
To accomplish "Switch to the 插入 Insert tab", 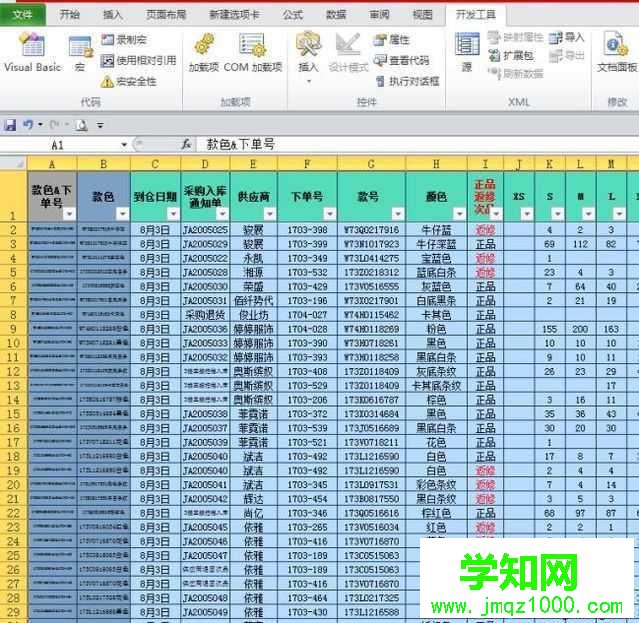I will (113, 15).
